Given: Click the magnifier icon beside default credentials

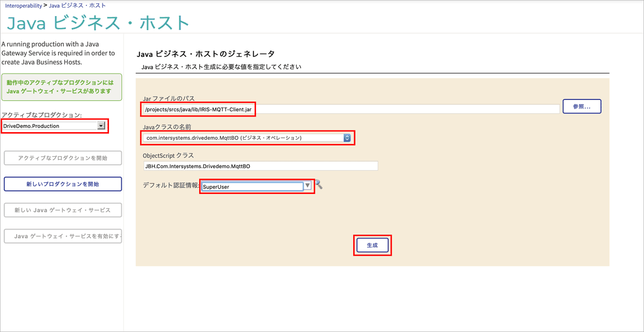Looking at the screenshot, I should tap(318, 184).
